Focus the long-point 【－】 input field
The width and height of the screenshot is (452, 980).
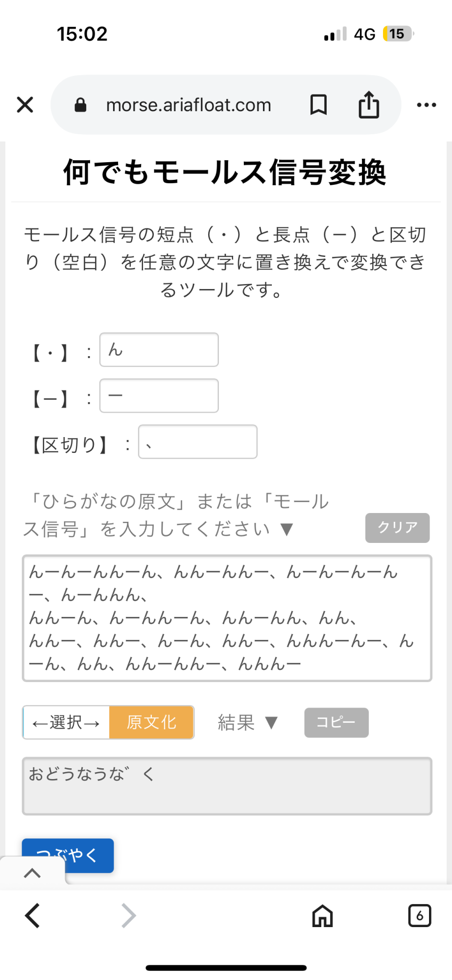coord(159,396)
